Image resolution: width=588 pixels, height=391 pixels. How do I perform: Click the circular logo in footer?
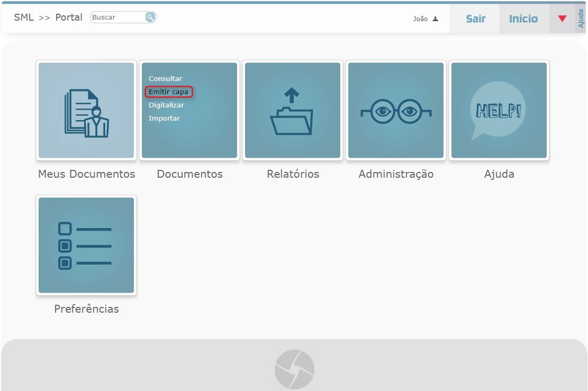(294, 369)
